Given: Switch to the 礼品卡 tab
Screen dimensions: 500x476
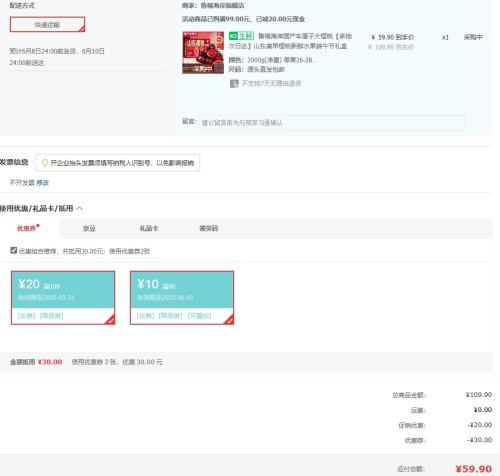Looking at the screenshot, I should click(x=149, y=228).
